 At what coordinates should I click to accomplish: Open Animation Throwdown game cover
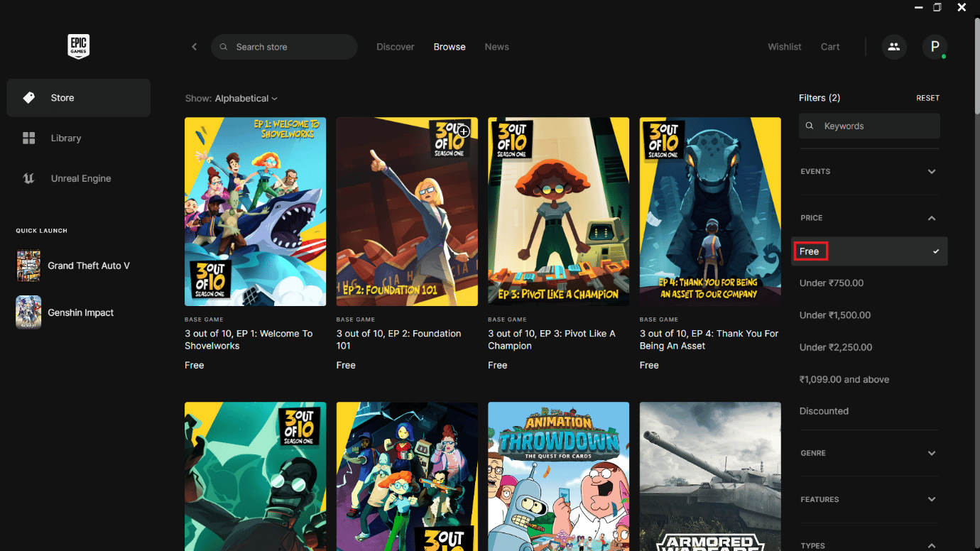tap(559, 476)
